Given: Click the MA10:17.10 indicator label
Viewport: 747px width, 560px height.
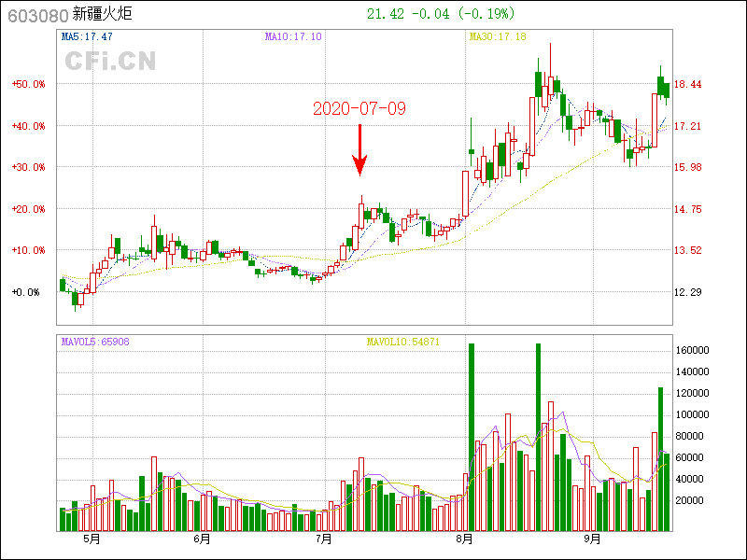Looking at the screenshot, I should (x=293, y=36).
